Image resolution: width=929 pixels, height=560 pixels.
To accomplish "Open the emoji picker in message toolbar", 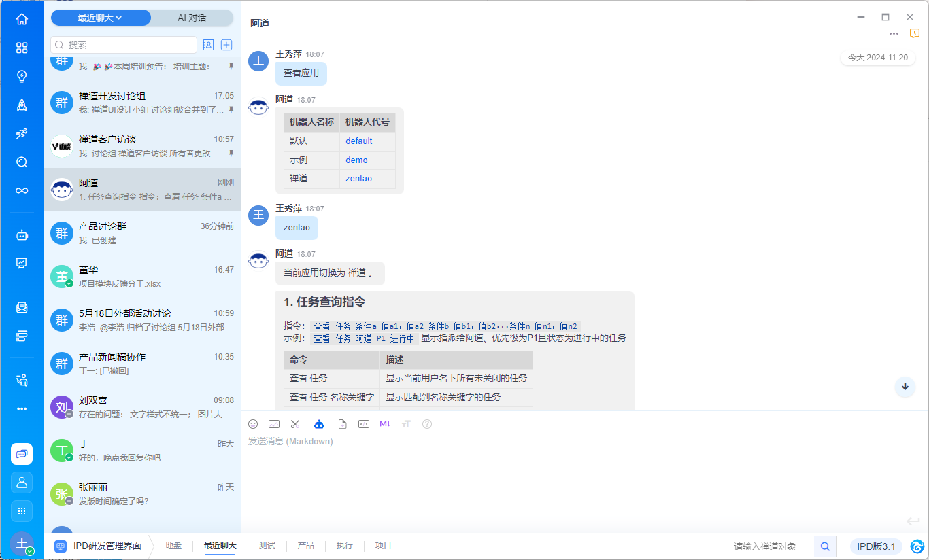I will tap(253, 424).
